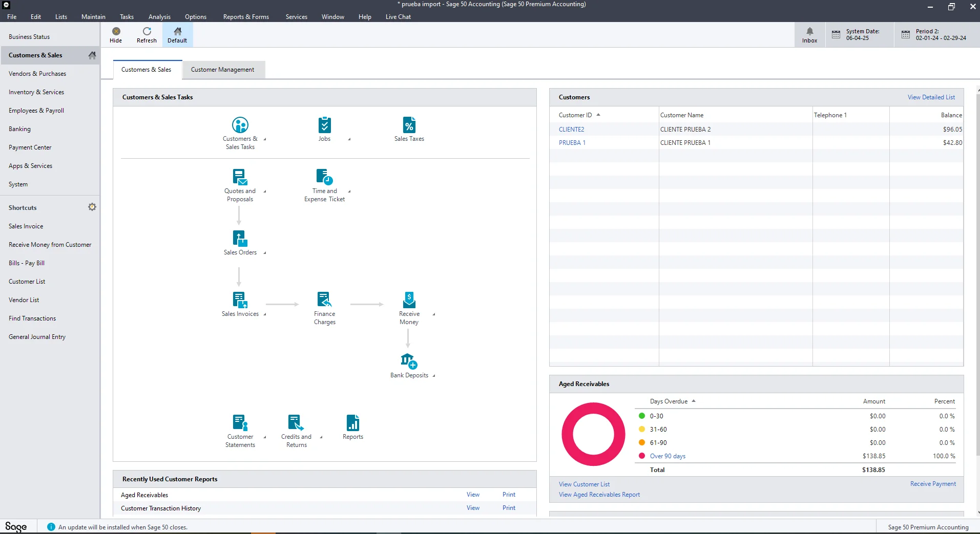Open the Maintain menu
The image size is (980, 534).
coord(93,16)
